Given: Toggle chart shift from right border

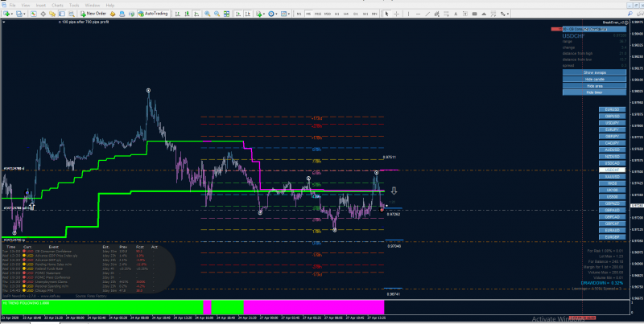Looking at the screenshot, I should tap(248, 14).
